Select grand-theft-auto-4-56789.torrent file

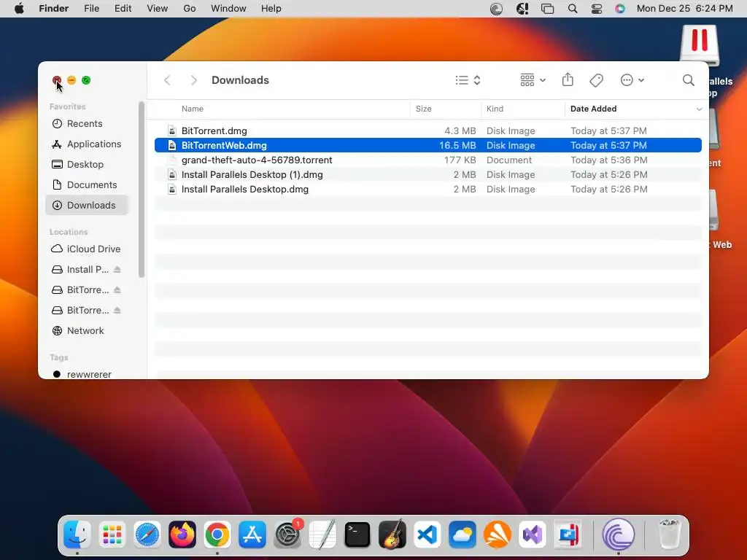click(427, 160)
